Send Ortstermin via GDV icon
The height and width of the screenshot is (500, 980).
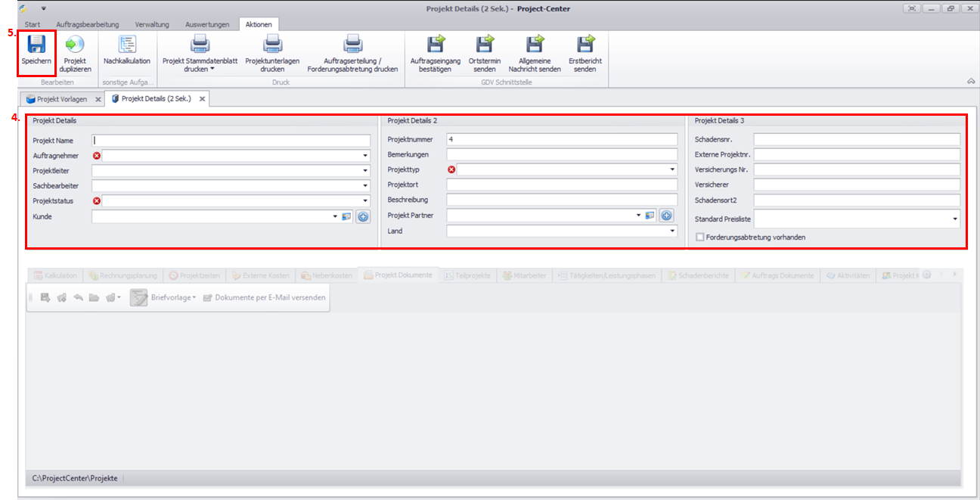click(485, 45)
